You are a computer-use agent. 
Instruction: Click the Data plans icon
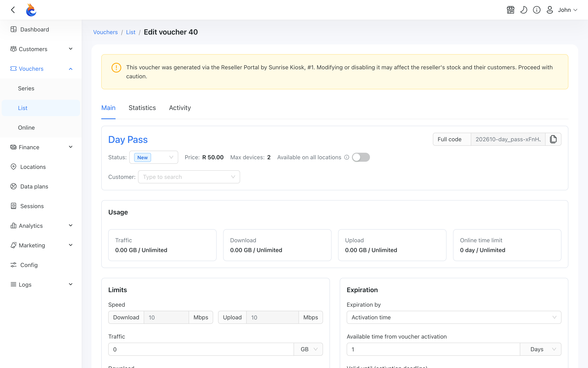pyautogui.click(x=14, y=186)
